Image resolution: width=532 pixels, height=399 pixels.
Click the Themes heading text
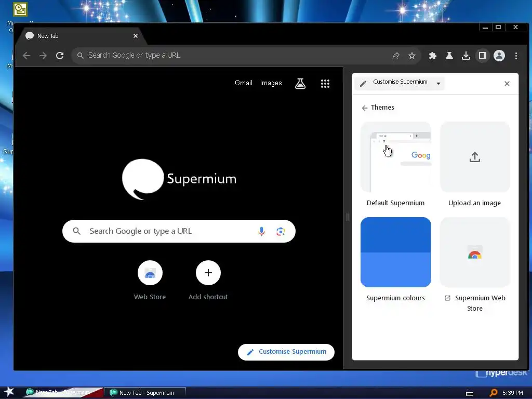pos(382,108)
